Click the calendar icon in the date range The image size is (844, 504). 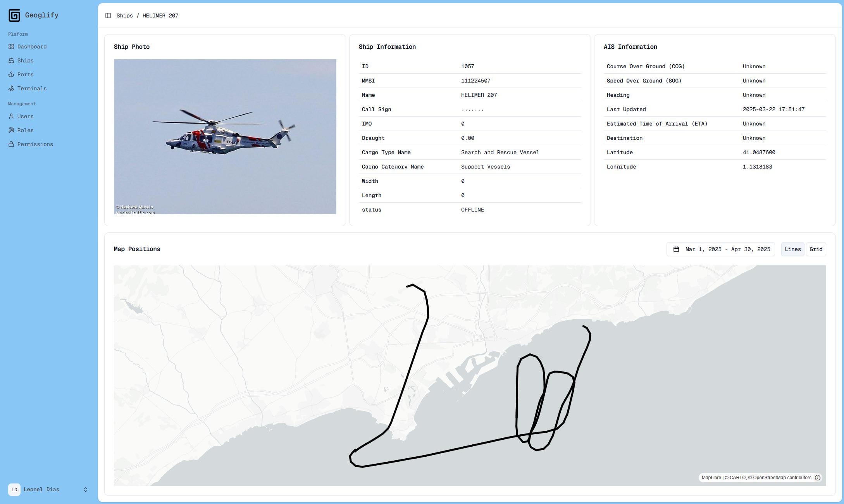(676, 249)
